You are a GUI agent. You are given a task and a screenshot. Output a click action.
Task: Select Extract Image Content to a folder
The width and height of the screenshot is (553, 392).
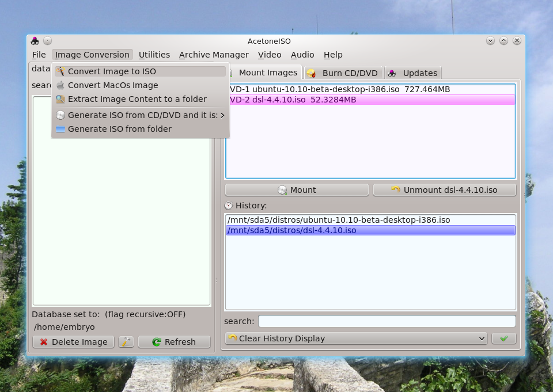(141, 99)
